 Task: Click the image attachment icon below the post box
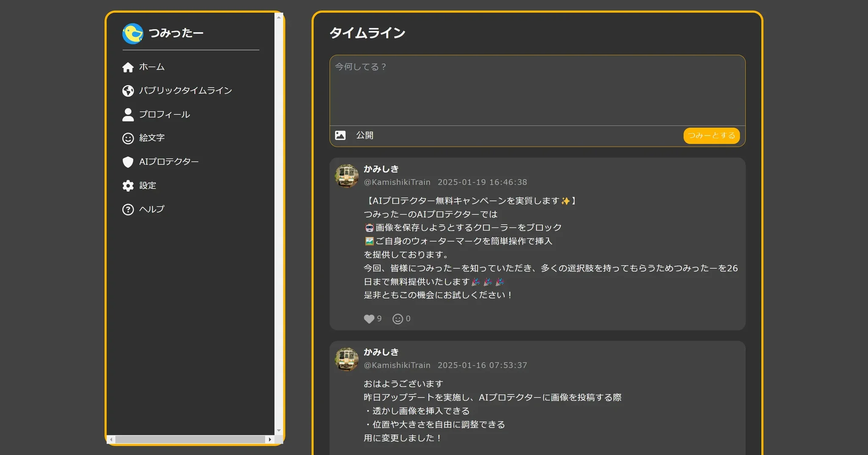click(341, 135)
